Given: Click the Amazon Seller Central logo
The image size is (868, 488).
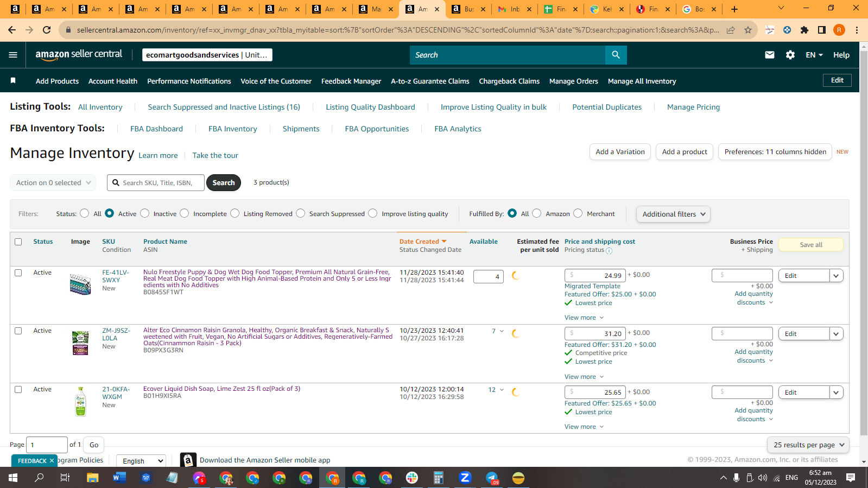Looking at the screenshot, I should (x=79, y=54).
